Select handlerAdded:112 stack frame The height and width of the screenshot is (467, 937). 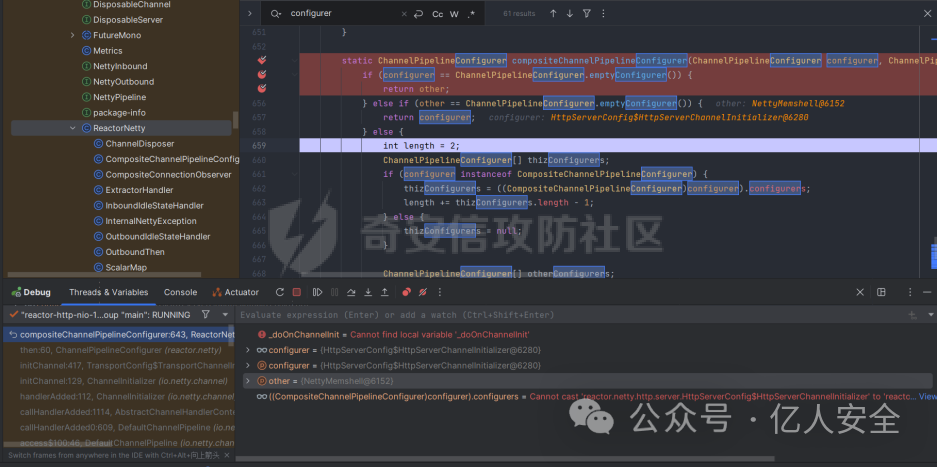[x=120, y=396]
